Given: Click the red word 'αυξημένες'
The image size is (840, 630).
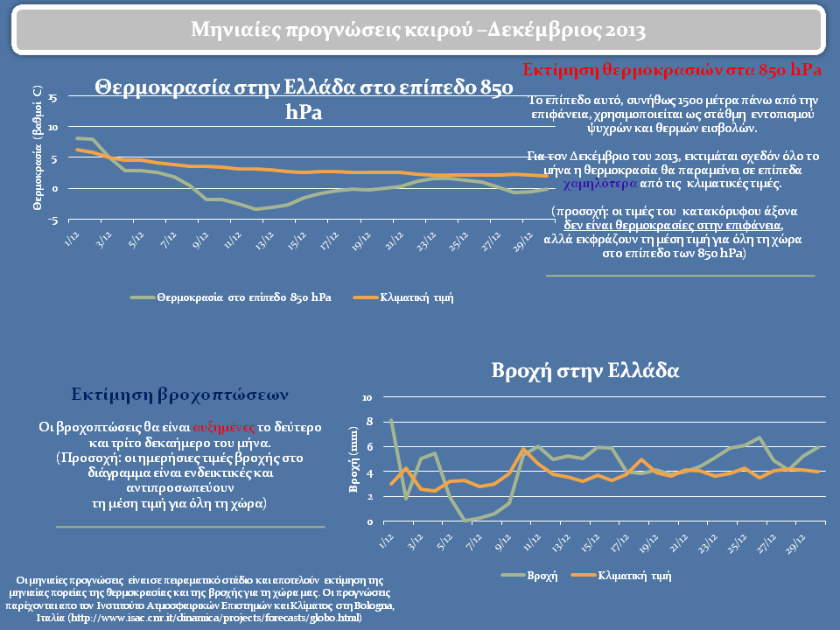Looking at the screenshot, I should point(224,428).
